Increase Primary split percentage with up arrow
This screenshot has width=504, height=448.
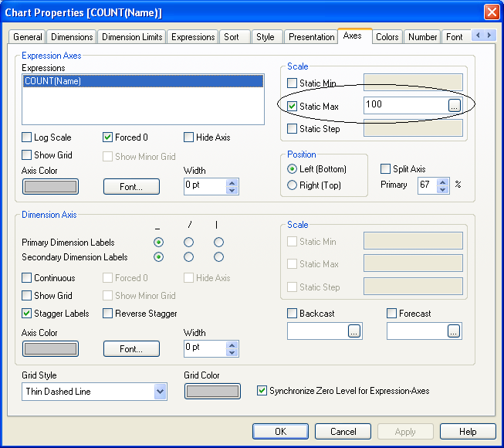pos(443,182)
